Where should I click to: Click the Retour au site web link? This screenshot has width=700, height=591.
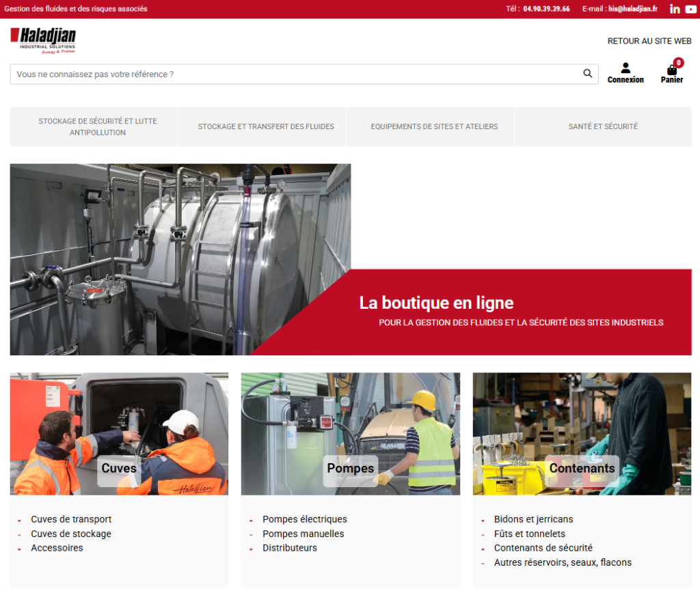(x=649, y=41)
